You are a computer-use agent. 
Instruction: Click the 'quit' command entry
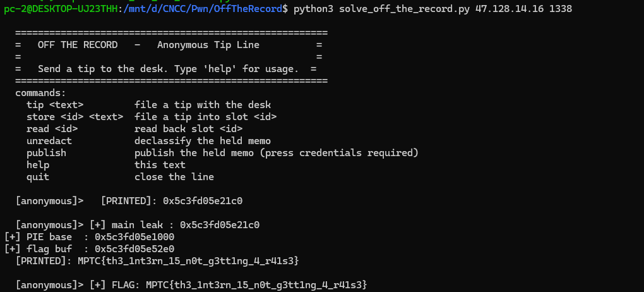[x=38, y=177]
